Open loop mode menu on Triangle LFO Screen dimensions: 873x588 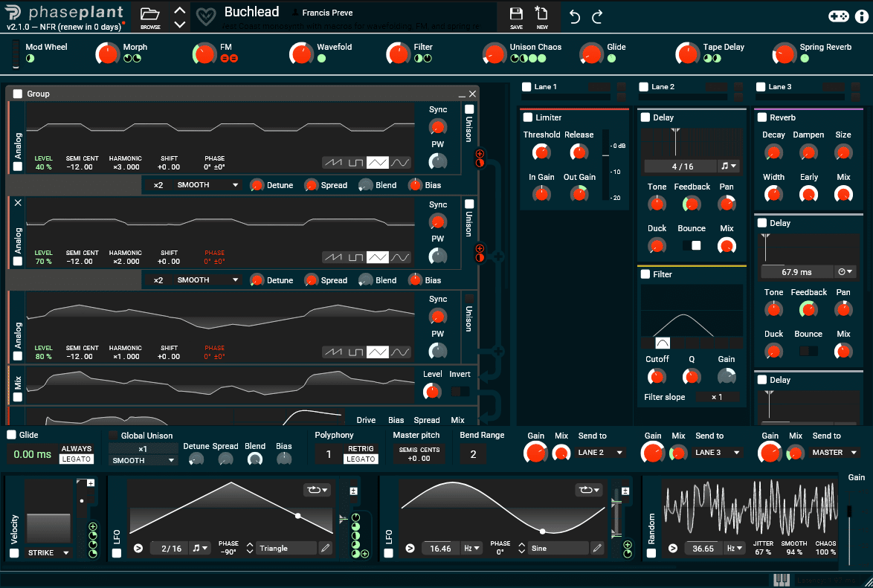317,490
